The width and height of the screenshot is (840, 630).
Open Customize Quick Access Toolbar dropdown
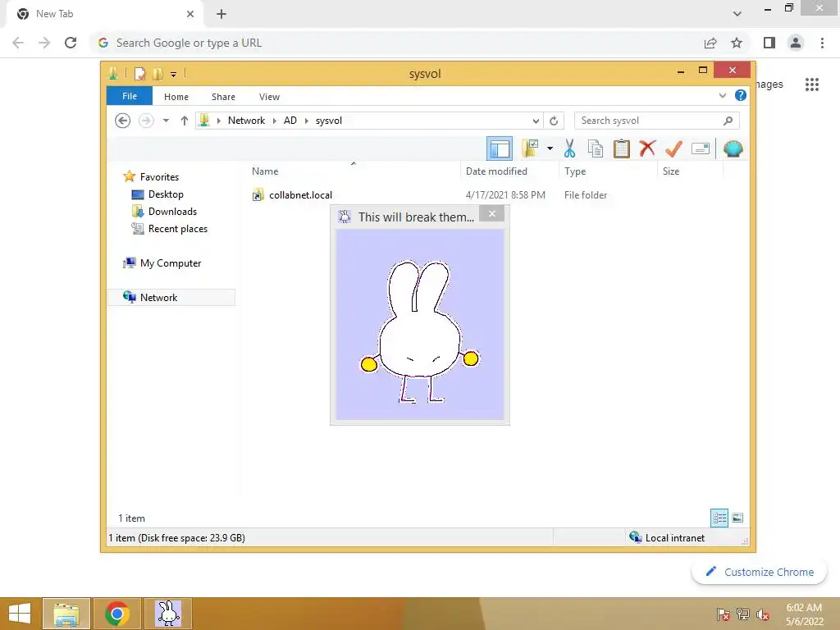pos(174,75)
